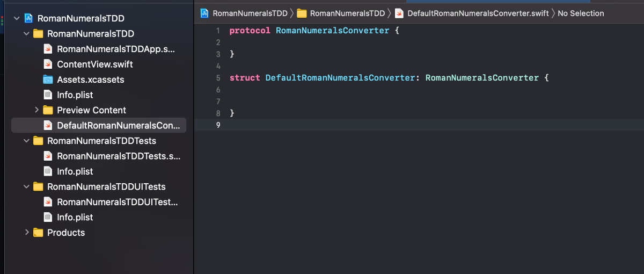644x274 pixels.
Task: Select the RomanNumeralsTDDTests group label
Action: [x=102, y=141]
